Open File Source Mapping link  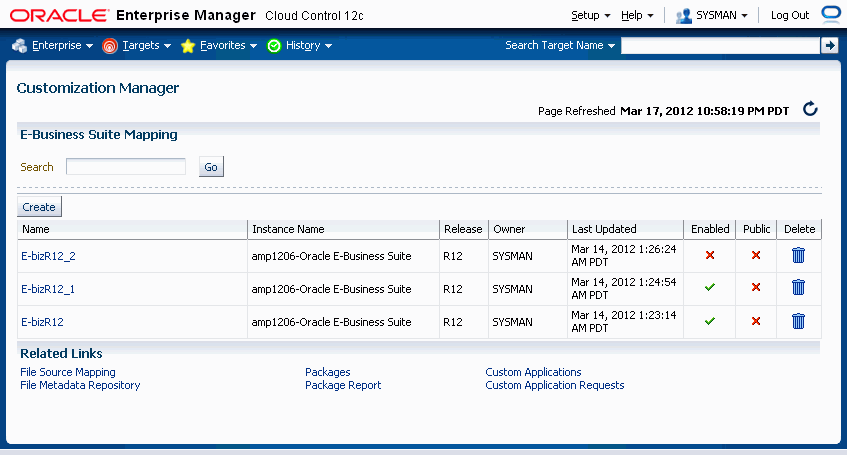pos(68,372)
